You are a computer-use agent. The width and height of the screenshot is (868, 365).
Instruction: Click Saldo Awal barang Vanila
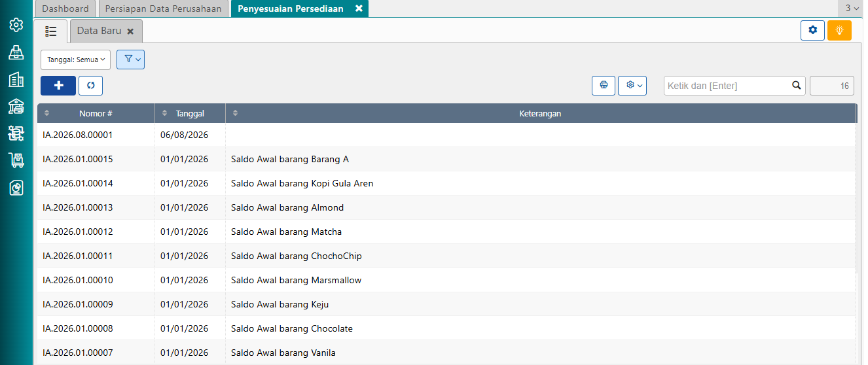(283, 353)
